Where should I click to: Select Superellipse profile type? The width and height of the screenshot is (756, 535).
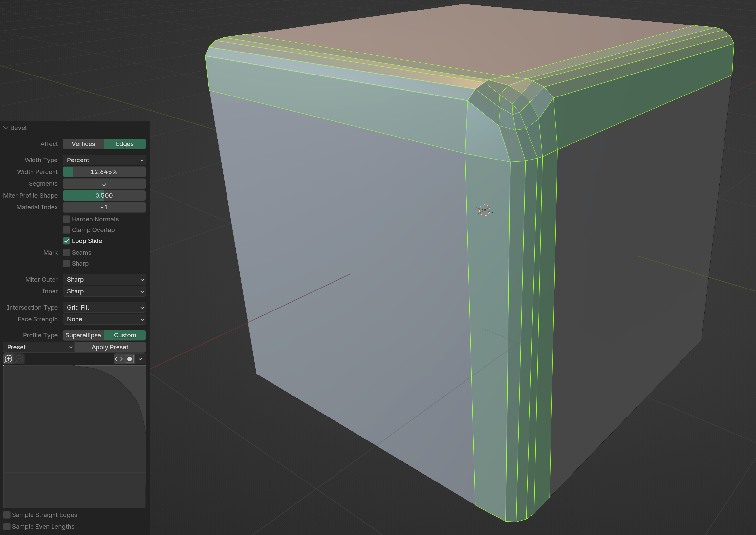tap(83, 335)
